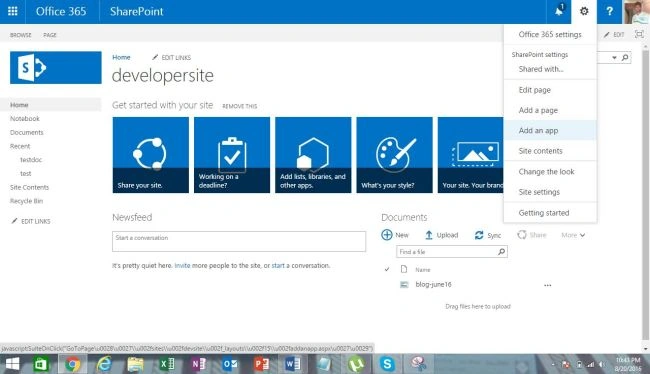
Task: Open Recycle Bin in left navigation
Action: tap(27, 201)
